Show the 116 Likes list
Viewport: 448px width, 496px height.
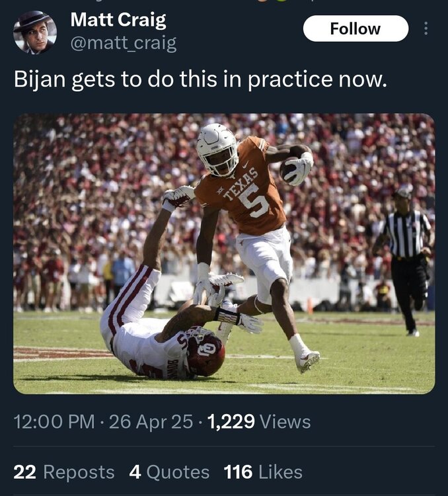(263, 472)
